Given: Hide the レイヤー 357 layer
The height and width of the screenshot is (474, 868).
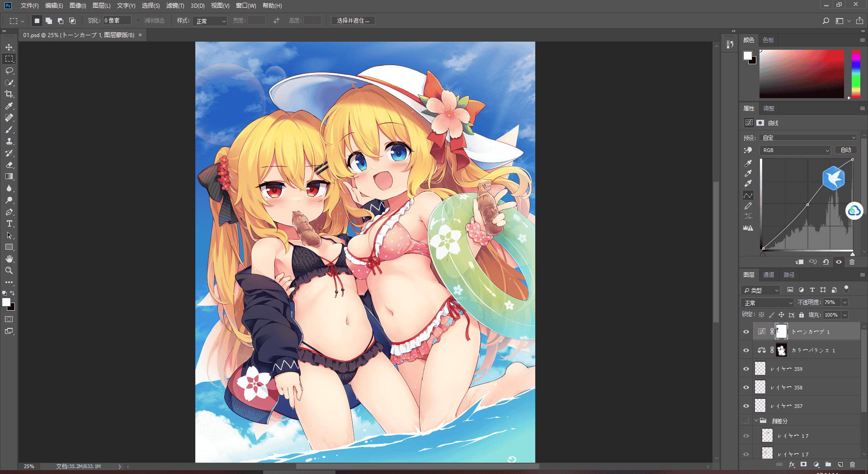Looking at the screenshot, I should coord(746,406).
